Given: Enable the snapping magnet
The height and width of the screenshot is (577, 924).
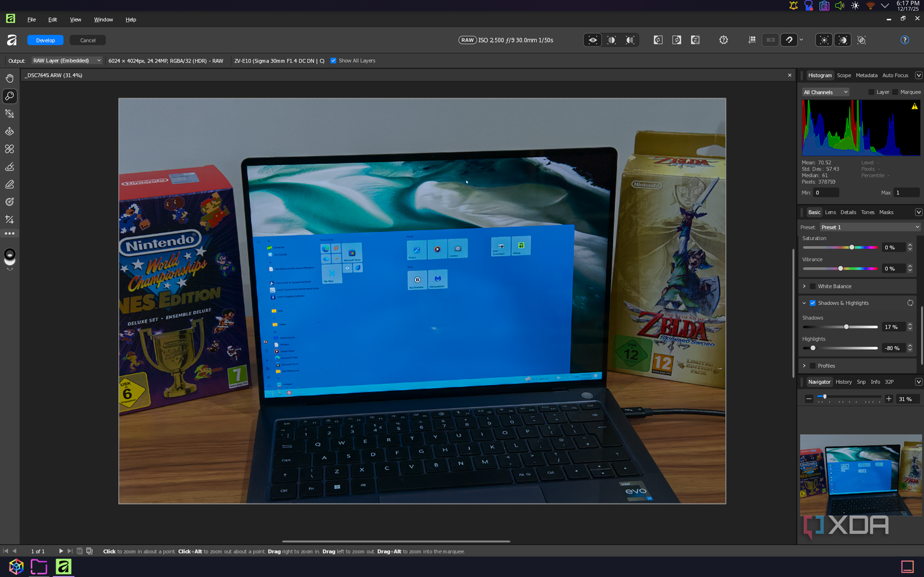Looking at the screenshot, I should tap(789, 40).
